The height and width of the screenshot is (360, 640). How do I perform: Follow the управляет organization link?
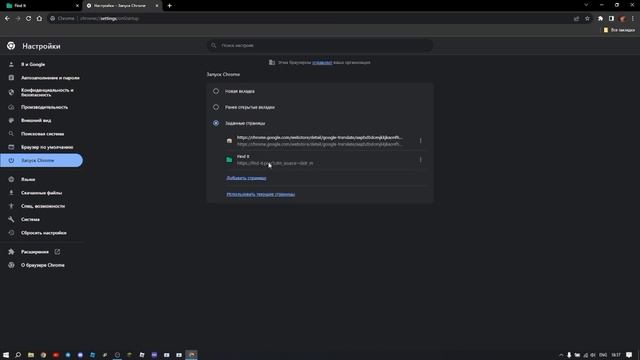pos(322,62)
